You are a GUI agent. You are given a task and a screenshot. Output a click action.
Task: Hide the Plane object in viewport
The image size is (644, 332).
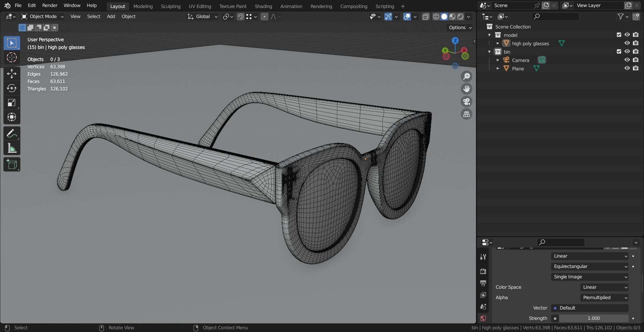pos(627,68)
